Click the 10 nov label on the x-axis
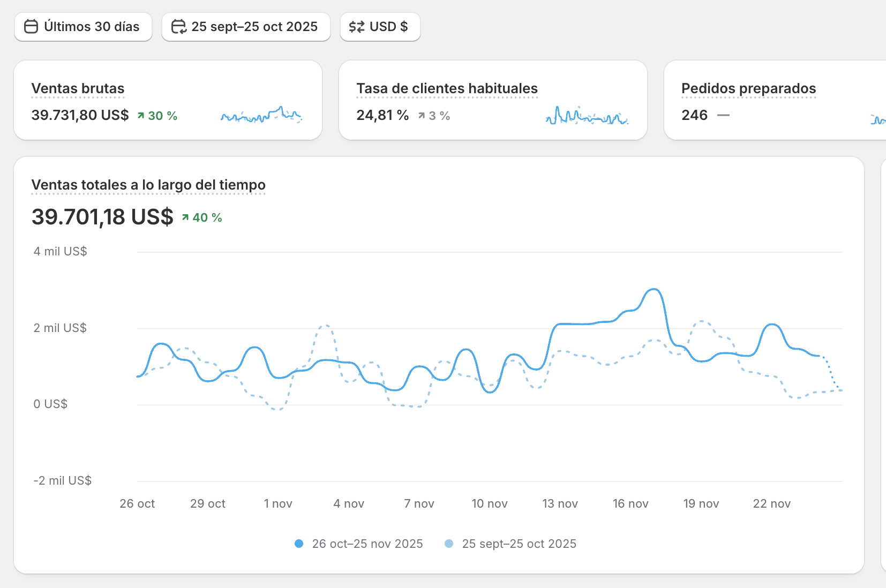 [490, 503]
